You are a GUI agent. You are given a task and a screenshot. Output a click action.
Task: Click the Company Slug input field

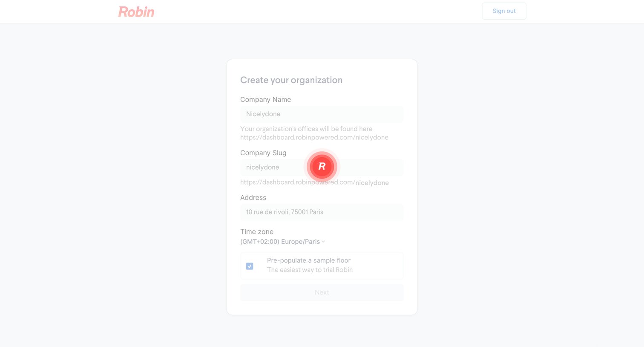click(322, 168)
